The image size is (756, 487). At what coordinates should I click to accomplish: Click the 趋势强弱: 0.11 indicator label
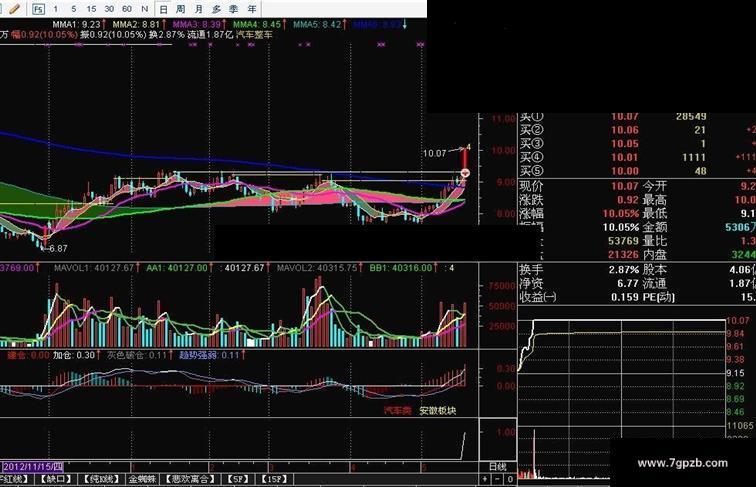[x=209, y=355]
